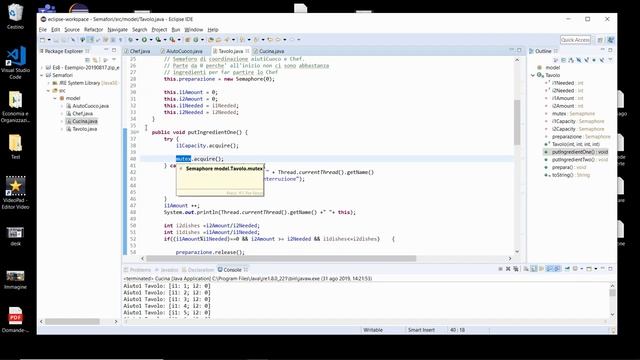The width and height of the screenshot is (640, 360).
Task: Collapse the model package in Package Explorer
Action: (55, 98)
